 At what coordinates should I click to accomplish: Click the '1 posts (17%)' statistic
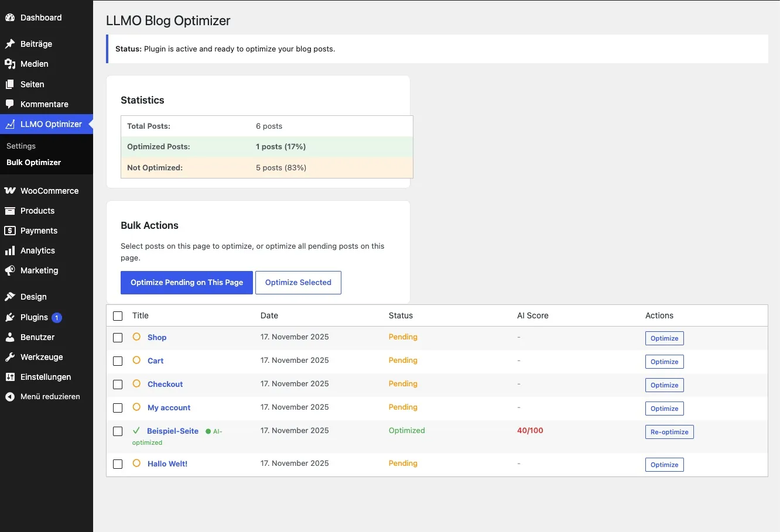pyautogui.click(x=280, y=146)
